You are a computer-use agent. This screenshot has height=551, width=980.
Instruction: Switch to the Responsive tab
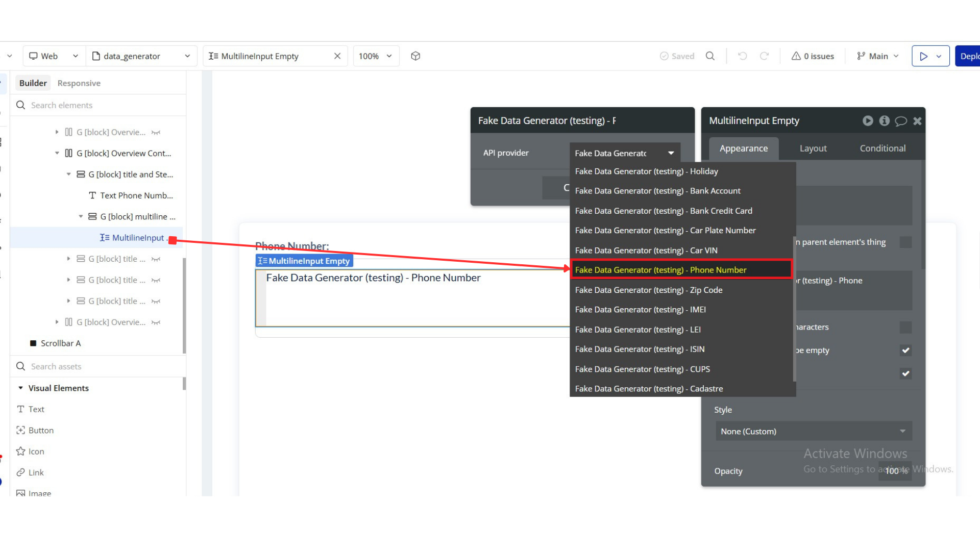point(79,83)
